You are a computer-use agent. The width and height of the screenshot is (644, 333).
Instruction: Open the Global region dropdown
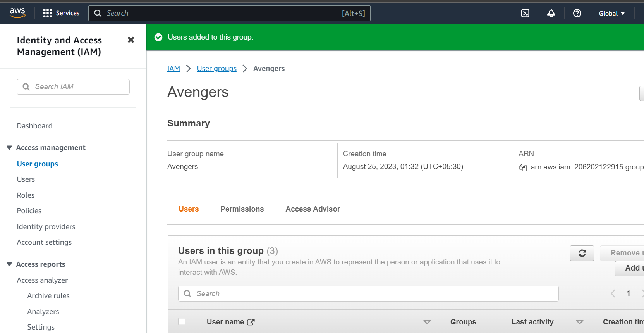click(612, 13)
